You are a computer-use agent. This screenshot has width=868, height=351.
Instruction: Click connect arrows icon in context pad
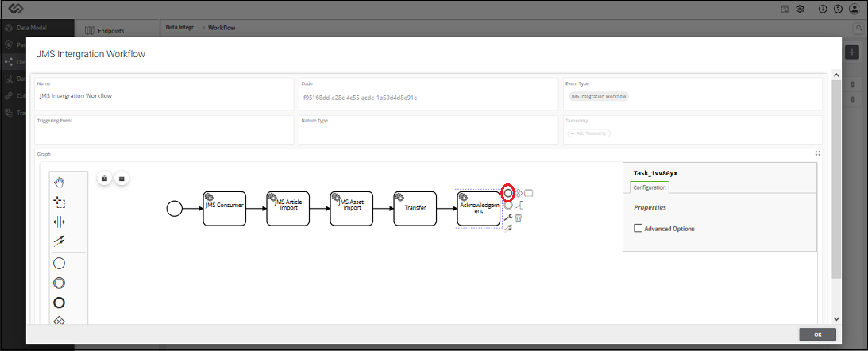(x=507, y=229)
